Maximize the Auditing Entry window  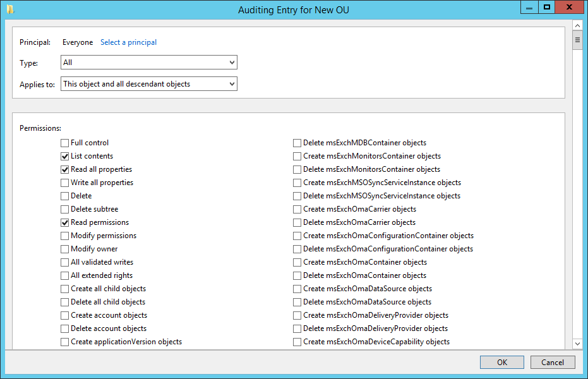point(547,8)
